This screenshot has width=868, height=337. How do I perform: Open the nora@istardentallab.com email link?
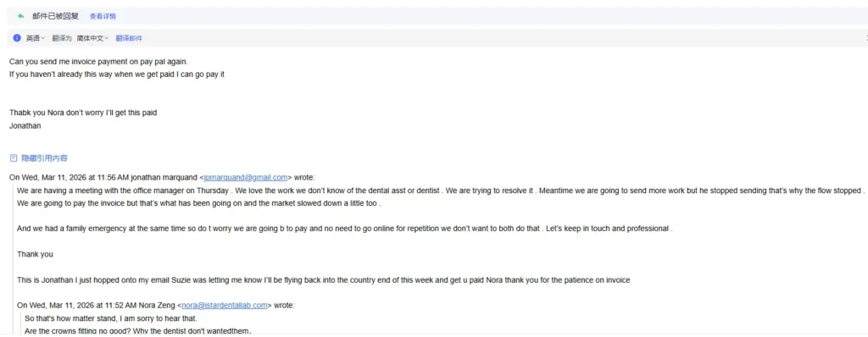click(225, 305)
